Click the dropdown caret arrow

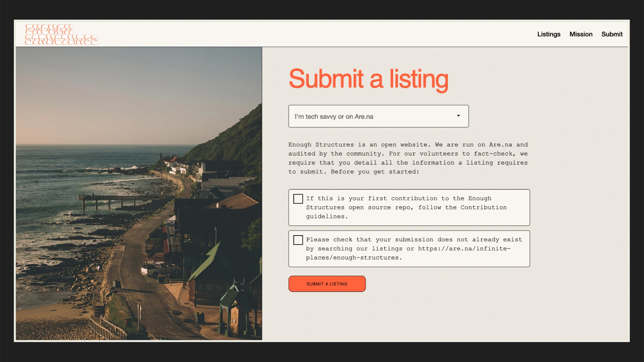click(x=458, y=116)
